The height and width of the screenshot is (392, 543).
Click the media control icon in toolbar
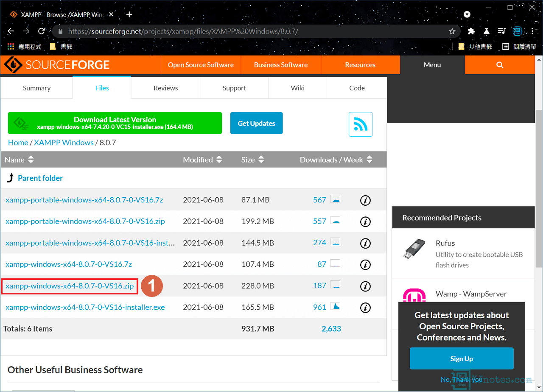point(502,31)
